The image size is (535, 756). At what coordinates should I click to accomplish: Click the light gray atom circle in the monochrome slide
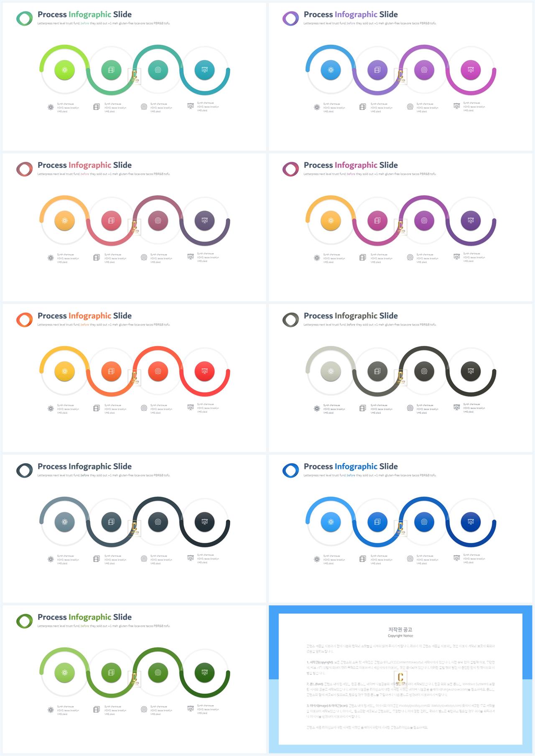331,371
